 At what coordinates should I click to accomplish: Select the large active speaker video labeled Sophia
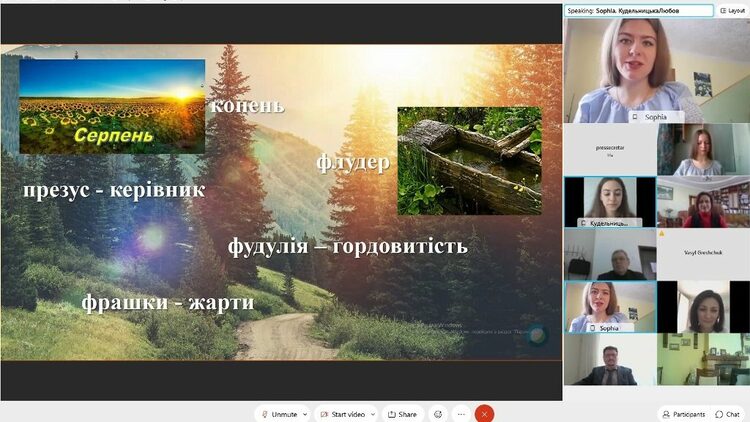(657, 70)
